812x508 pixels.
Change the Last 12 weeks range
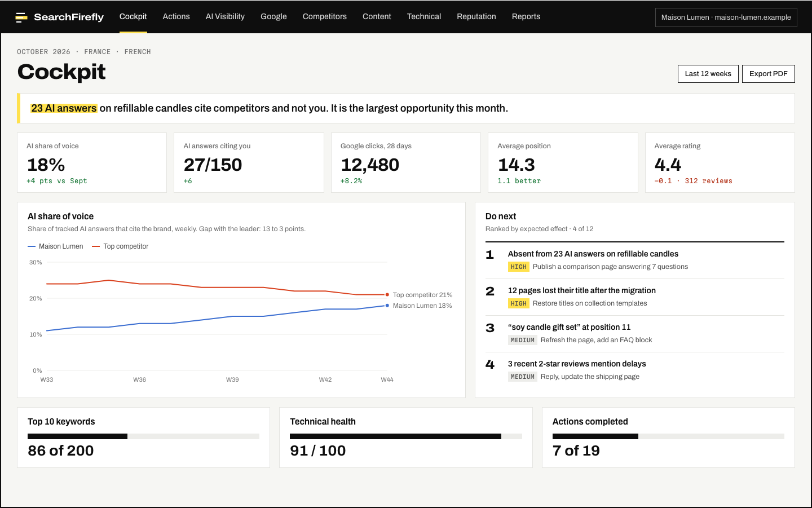(x=708, y=74)
